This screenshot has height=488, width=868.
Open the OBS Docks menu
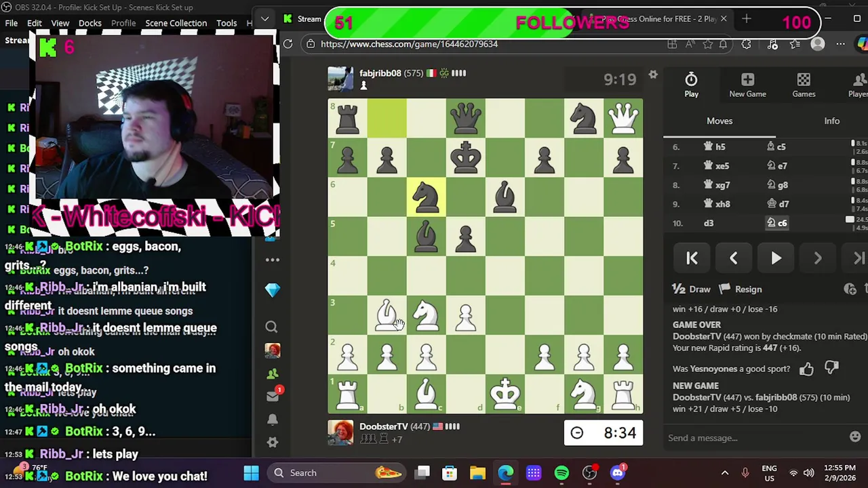click(90, 23)
